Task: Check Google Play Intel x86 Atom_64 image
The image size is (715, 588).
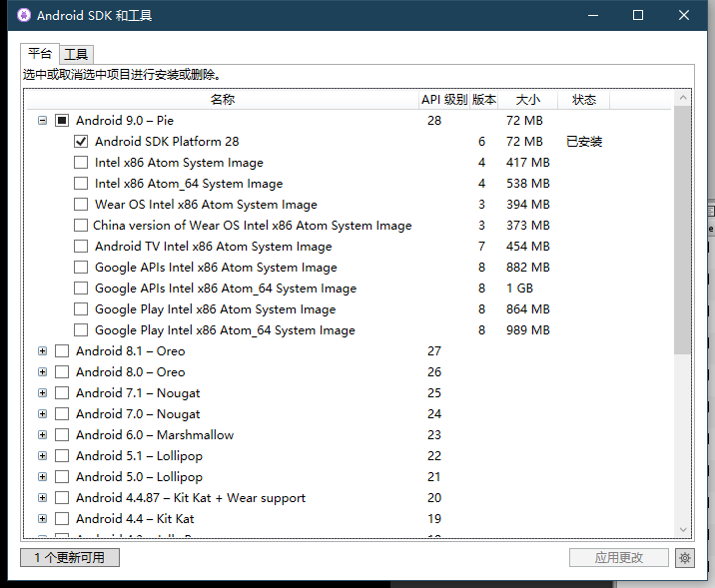Action: click(x=81, y=330)
